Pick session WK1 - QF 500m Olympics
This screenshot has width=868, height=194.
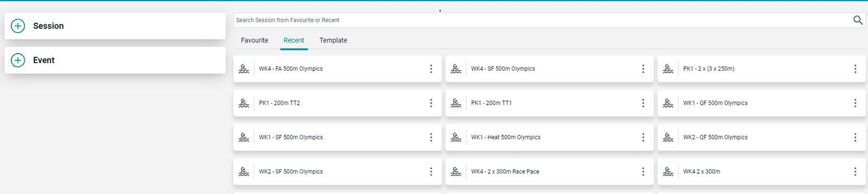(762, 103)
